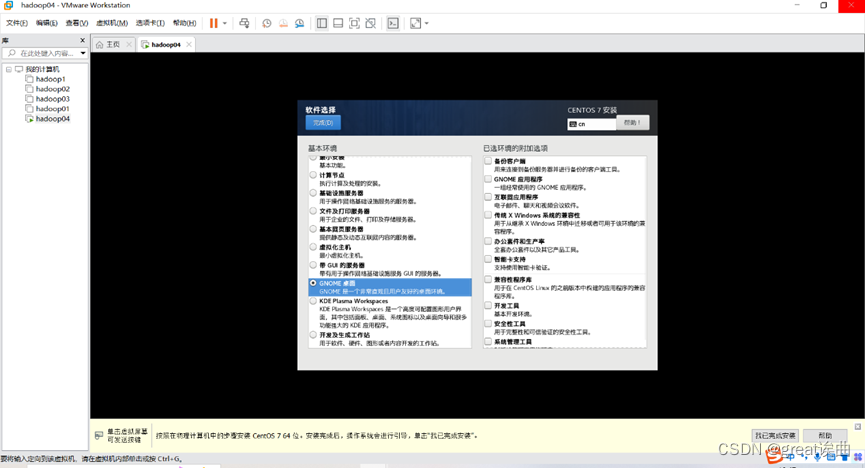
Task: Check the 智能卡支持 checkbox
Action: tap(488, 259)
